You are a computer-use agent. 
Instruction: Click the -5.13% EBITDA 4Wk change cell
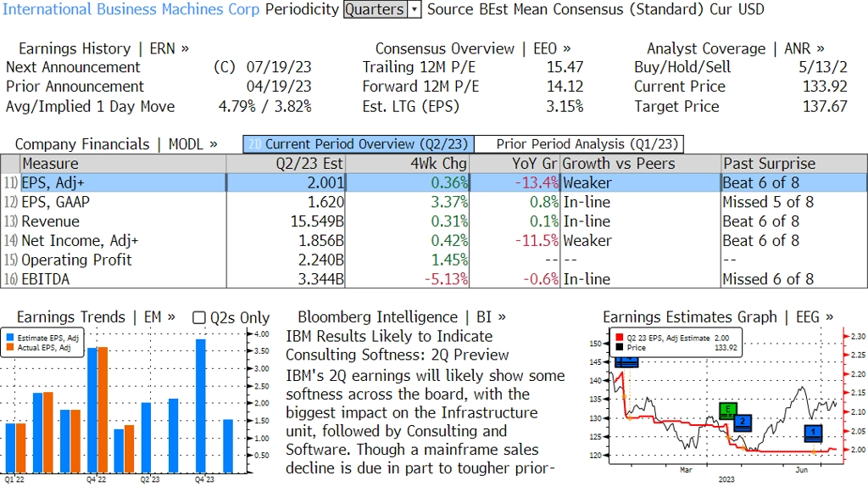pos(407,279)
